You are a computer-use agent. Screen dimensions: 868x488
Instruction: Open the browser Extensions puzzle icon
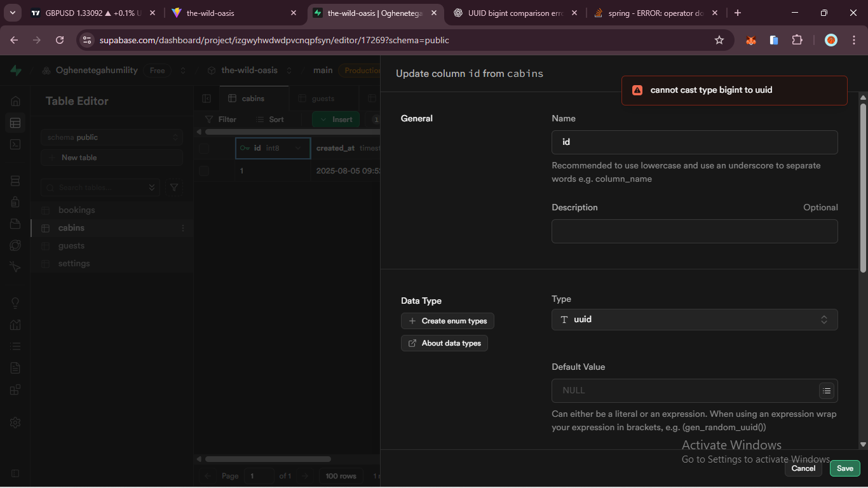point(797,40)
